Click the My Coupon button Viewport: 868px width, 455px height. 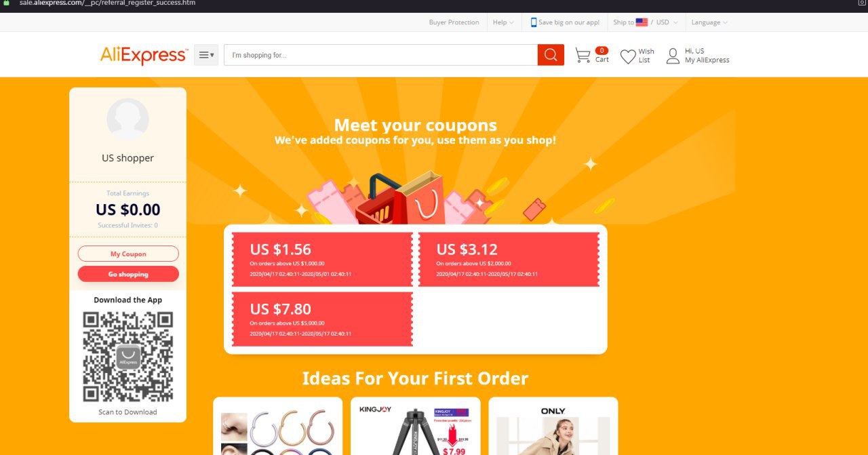(x=128, y=254)
